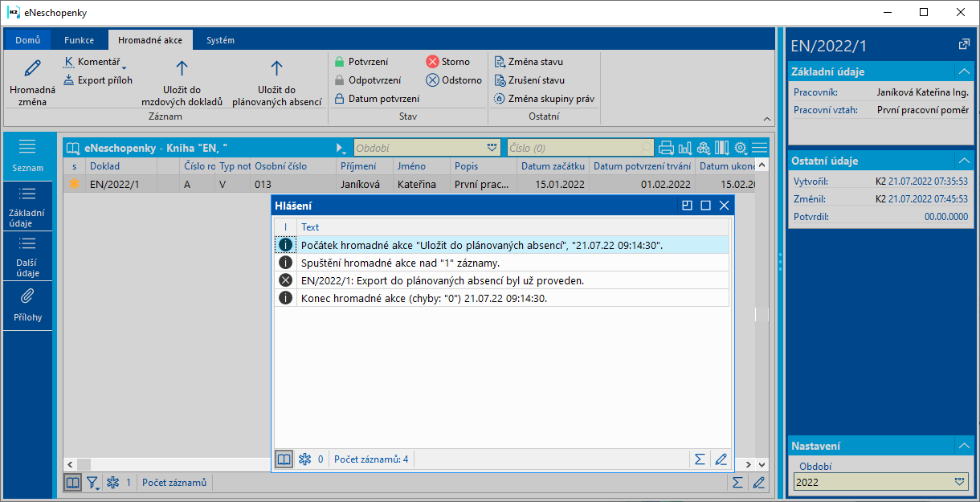Close the Hlášení dialog
This screenshot has height=502, width=980.
[x=724, y=206]
